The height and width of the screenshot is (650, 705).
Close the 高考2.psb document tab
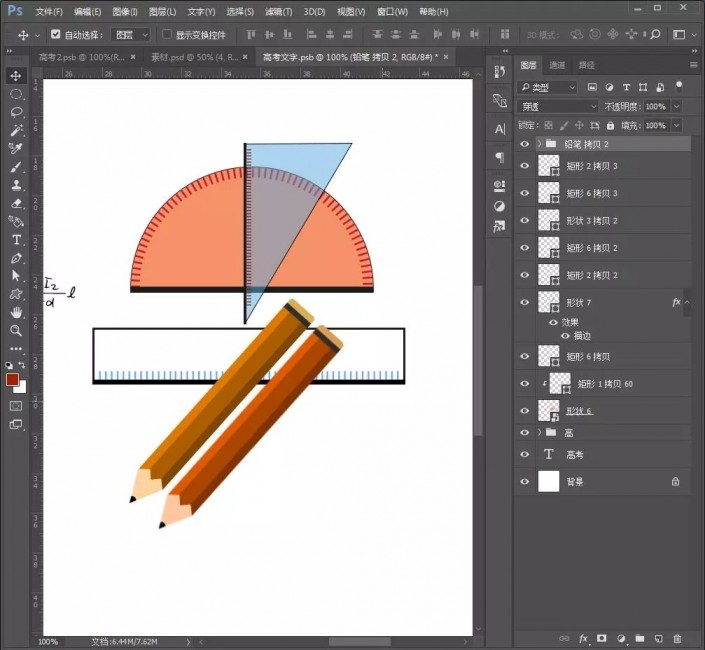pos(133,57)
